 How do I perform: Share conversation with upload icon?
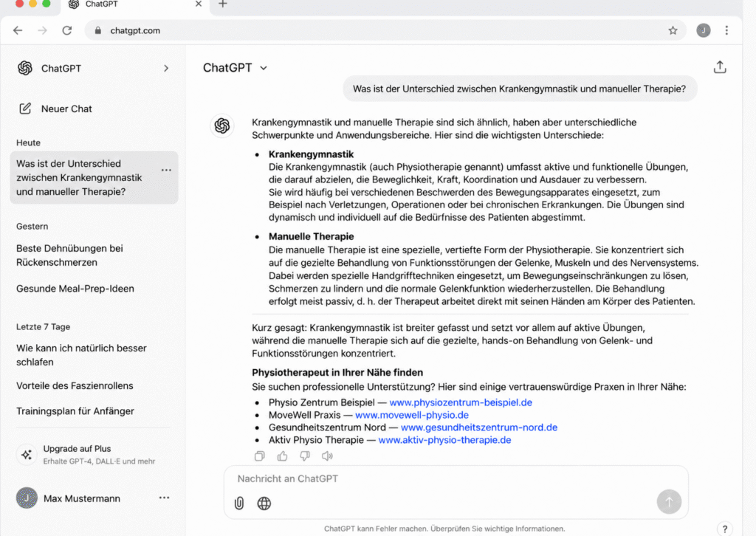click(719, 67)
